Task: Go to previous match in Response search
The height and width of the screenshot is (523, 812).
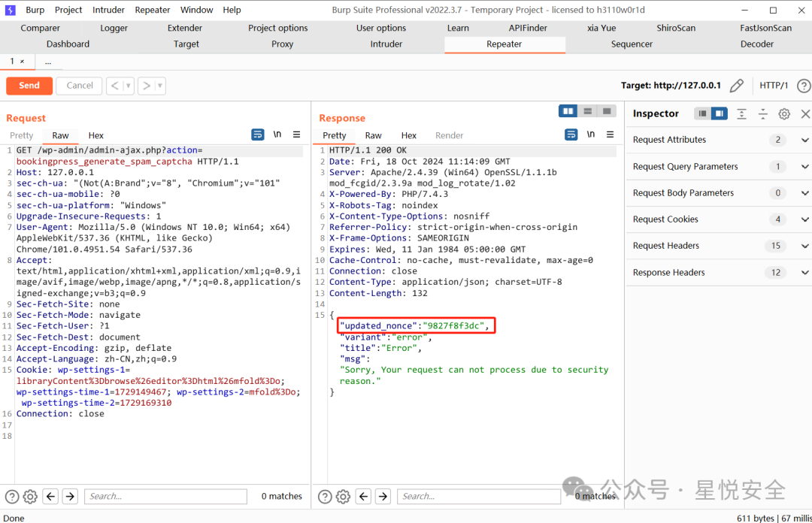Action: pyautogui.click(x=364, y=496)
